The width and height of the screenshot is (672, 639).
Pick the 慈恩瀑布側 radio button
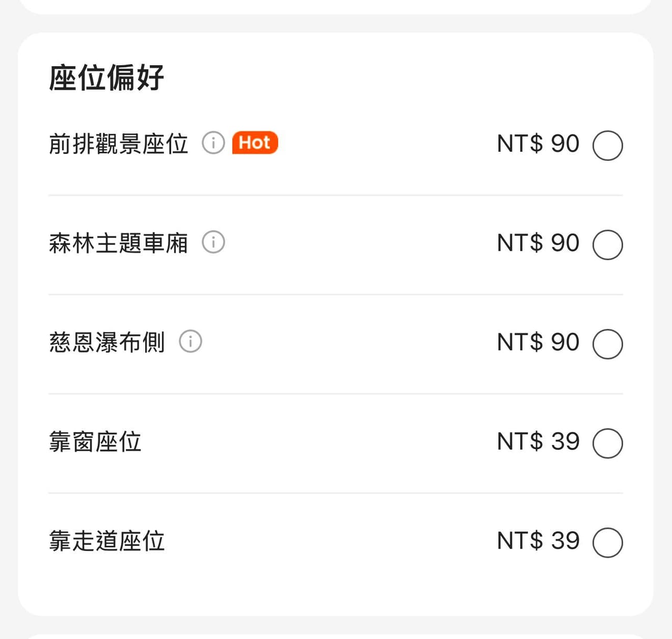(x=607, y=344)
